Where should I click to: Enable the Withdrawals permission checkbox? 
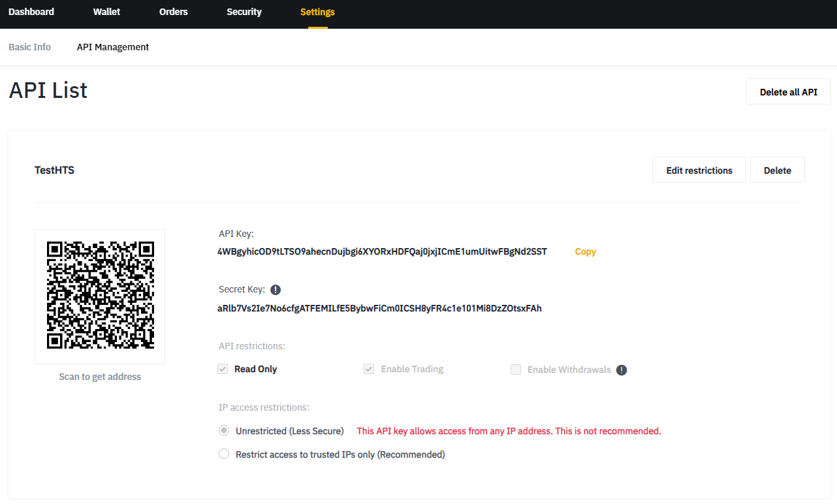[x=516, y=369]
